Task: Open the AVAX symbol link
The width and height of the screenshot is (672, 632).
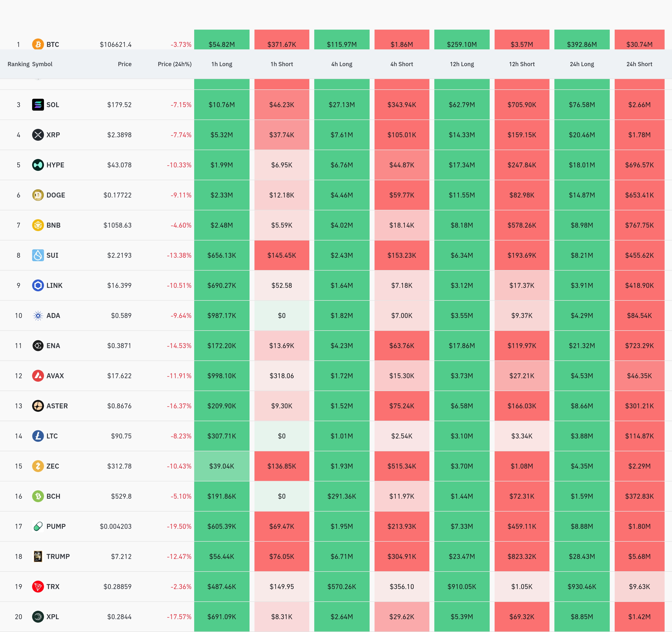Action: pos(55,375)
